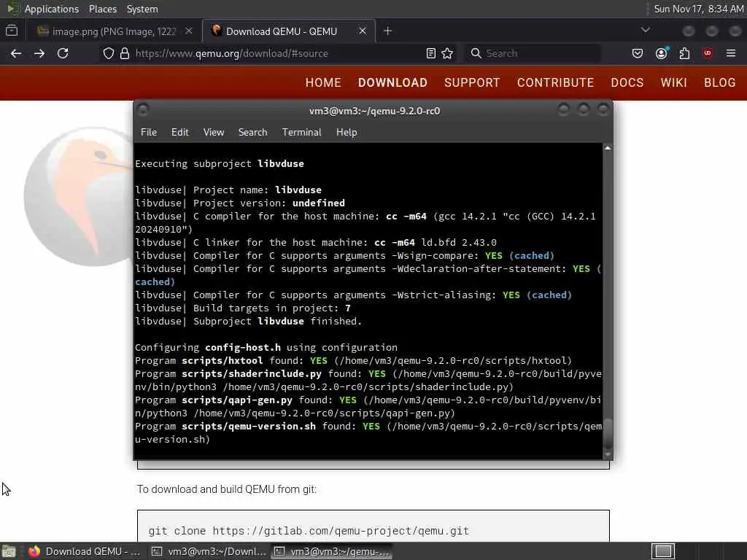
Task: Open the CONTRIBUTE page link
Action: pyautogui.click(x=555, y=83)
